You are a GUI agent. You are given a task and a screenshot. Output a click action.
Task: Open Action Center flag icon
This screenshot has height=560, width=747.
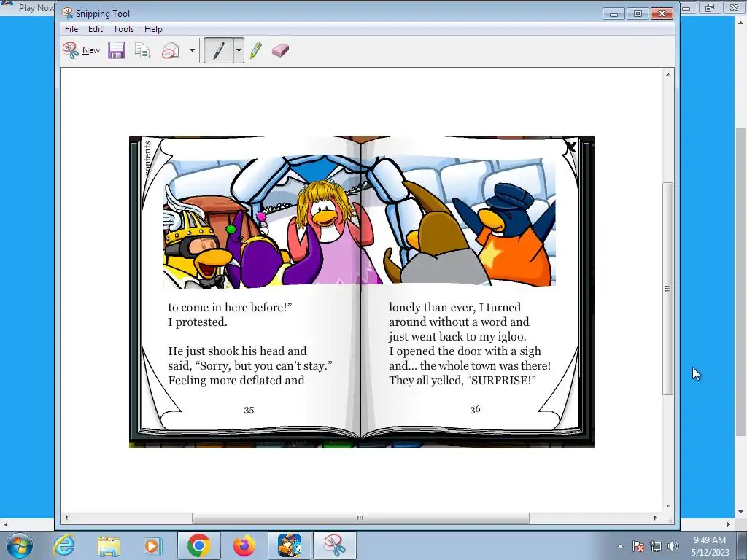click(x=638, y=546)
